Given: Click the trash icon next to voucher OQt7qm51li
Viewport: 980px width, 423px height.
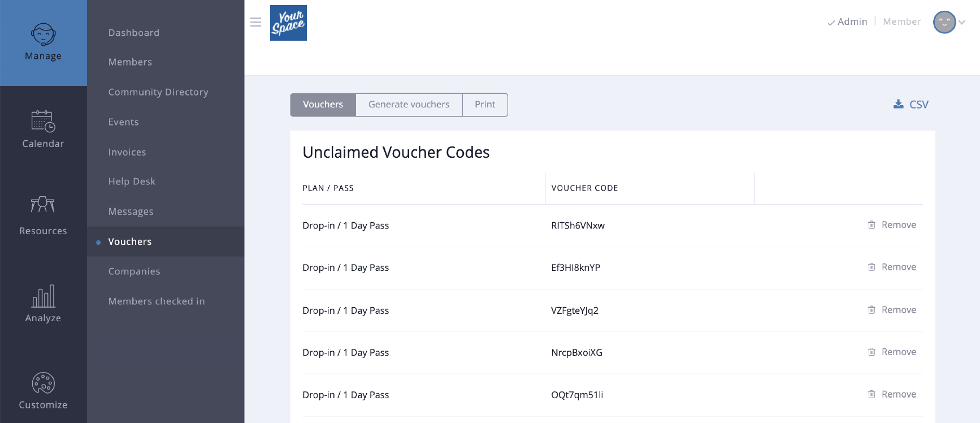Looking at the screenshot, I should pyautogui.click(x=871, y=394).
